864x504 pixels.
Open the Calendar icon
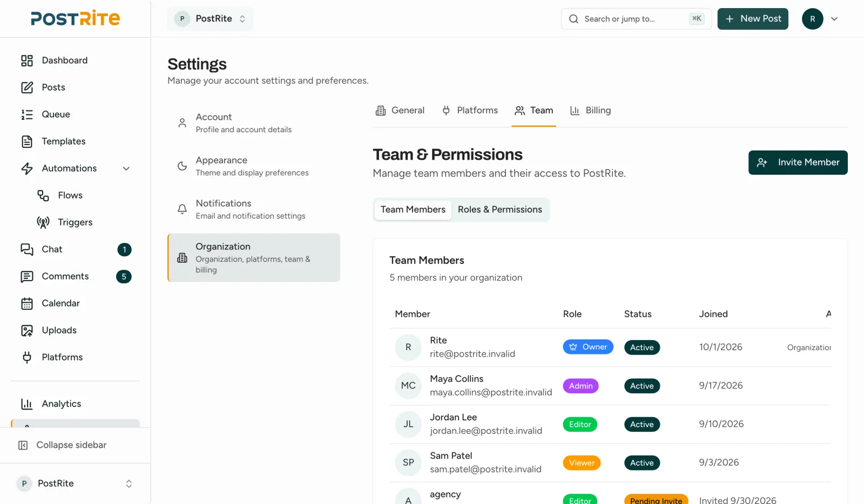(27, 303)
